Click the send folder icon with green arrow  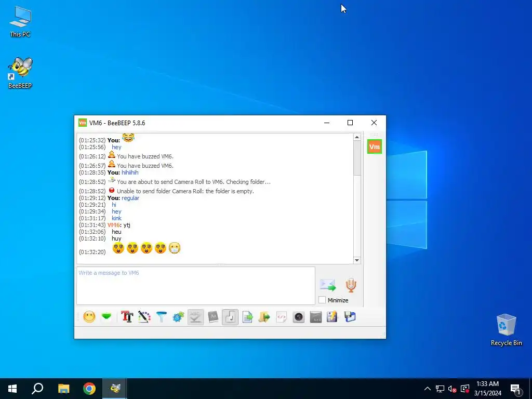pyautogui.click(x=264, y=317)
